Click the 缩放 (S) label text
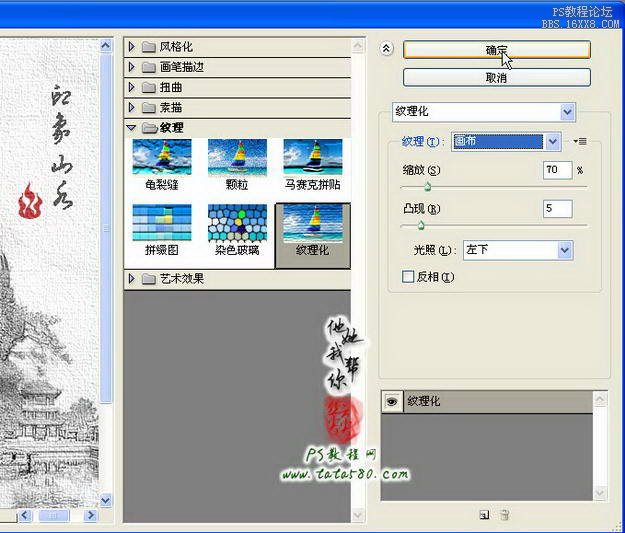Viewport: 625px width, 533px height. point(421,170)
